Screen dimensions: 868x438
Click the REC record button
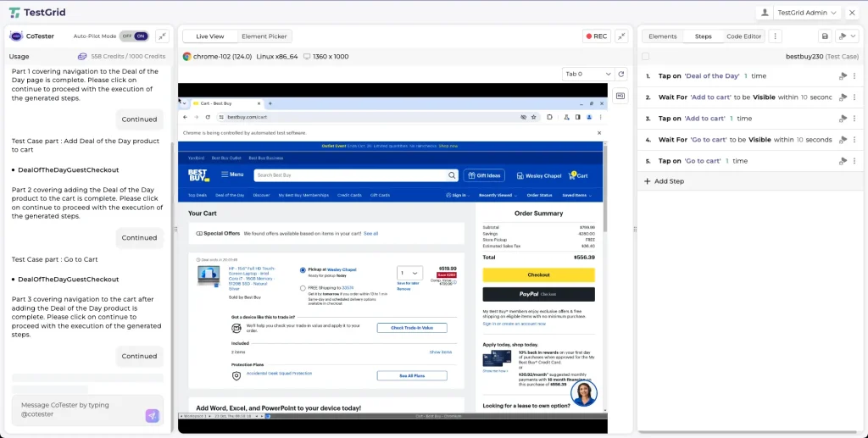[596, 36]
